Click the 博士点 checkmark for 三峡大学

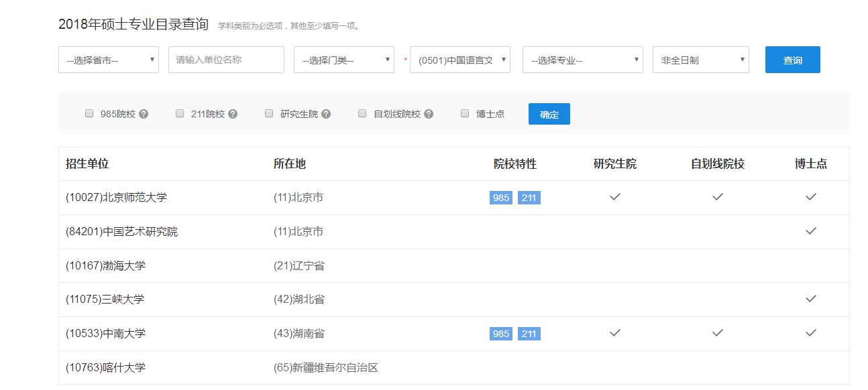[810, 300]
